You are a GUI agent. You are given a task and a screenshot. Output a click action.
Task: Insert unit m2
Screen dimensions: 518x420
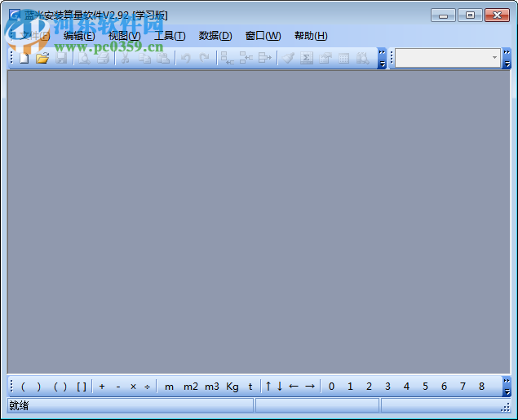[x=191, y=387]
